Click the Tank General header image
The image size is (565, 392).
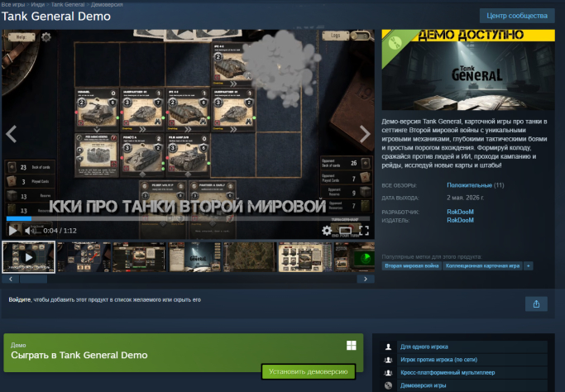click(468, 70)
